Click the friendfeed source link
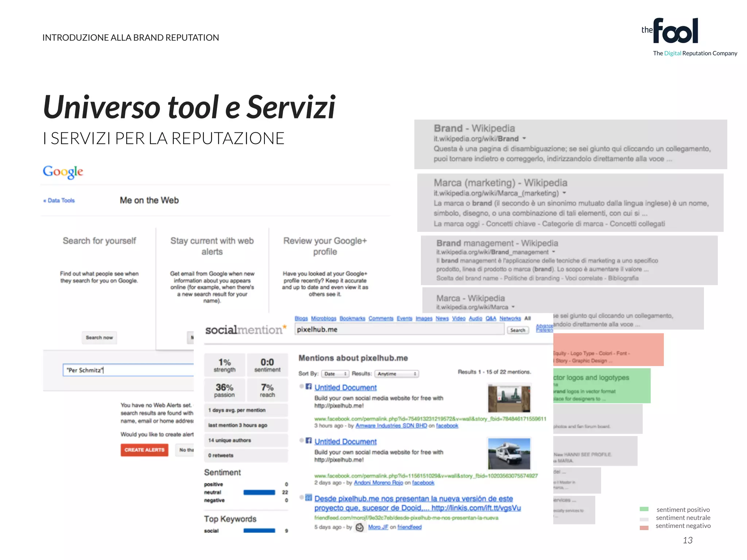Image resolution: width=747 pixels, height=560 pixels. click(x=409, y=527)
